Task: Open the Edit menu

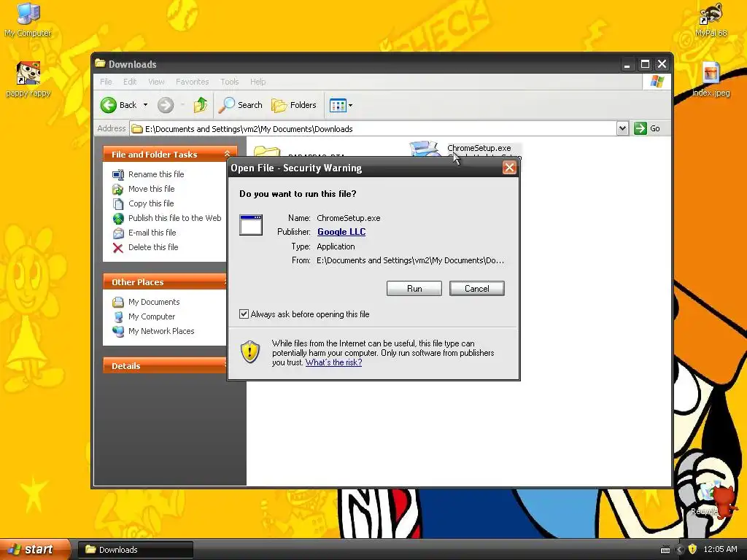Action: 130,82
